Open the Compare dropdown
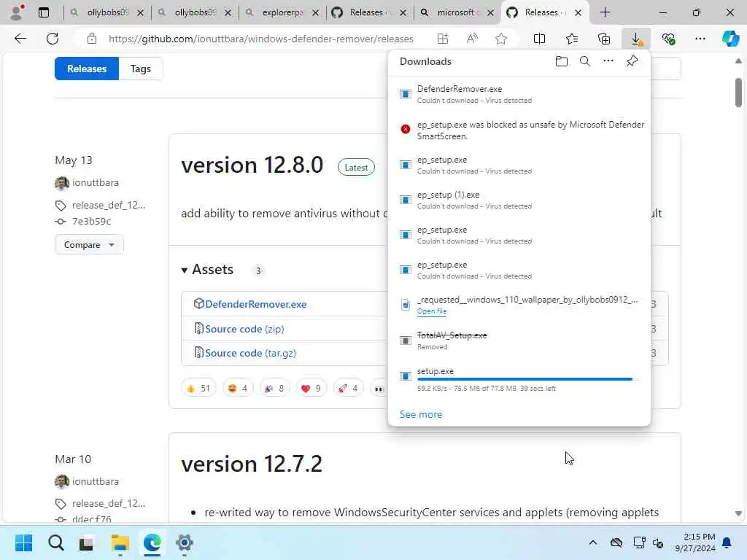Screen dimensions: 747x560 89,245
